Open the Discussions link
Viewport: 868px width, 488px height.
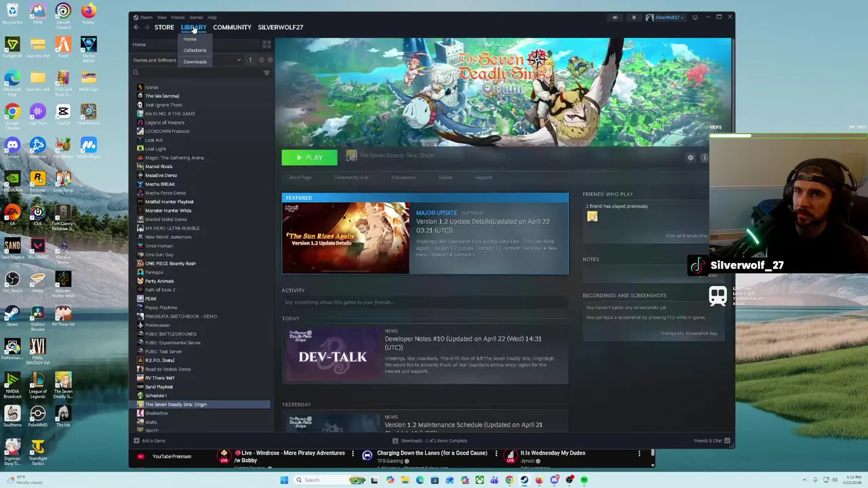click(403, 178)
